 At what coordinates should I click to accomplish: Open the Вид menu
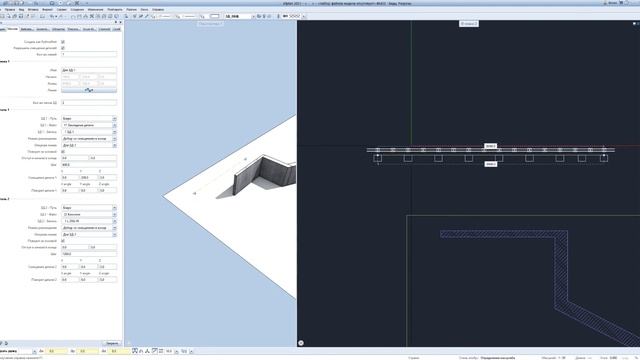[x=21, y=9]
